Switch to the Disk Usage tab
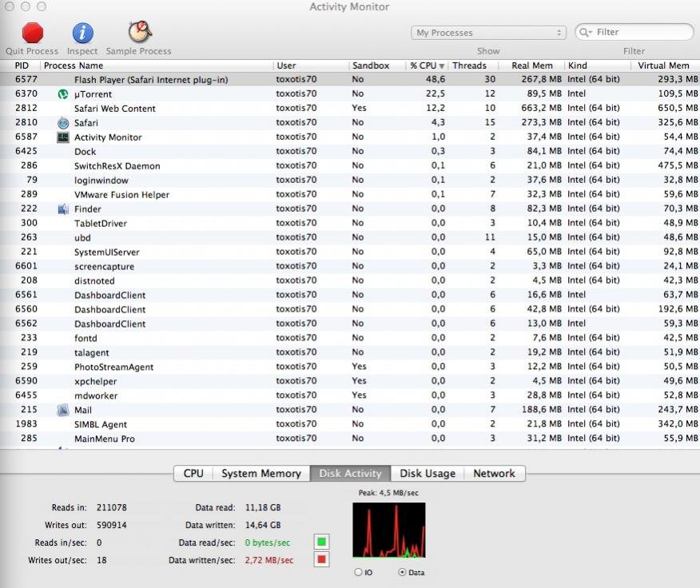The height and width of the screenshot is (588, 700). (x=428, y=474)
